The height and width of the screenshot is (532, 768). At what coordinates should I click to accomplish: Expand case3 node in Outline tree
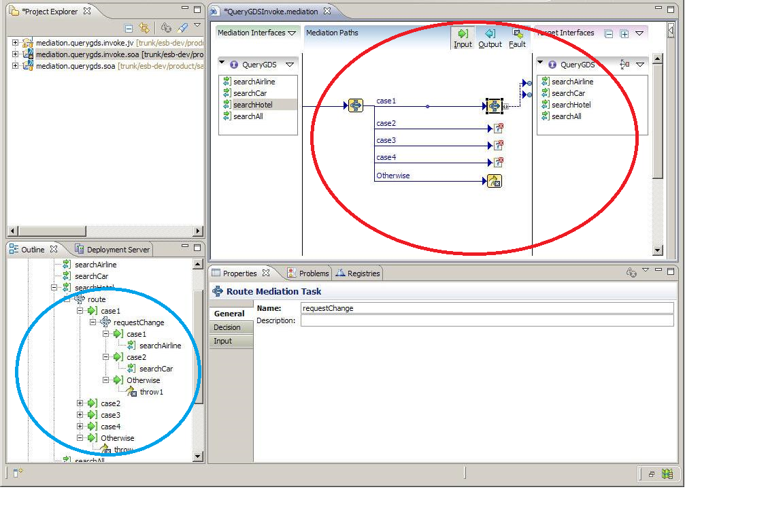pyautogui.click(x=80, y=414)
